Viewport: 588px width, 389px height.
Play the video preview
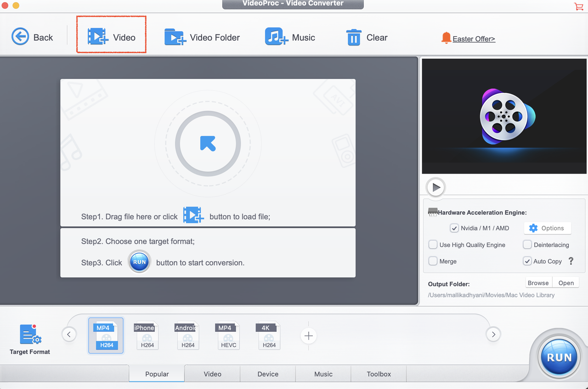tap(435, 187)
